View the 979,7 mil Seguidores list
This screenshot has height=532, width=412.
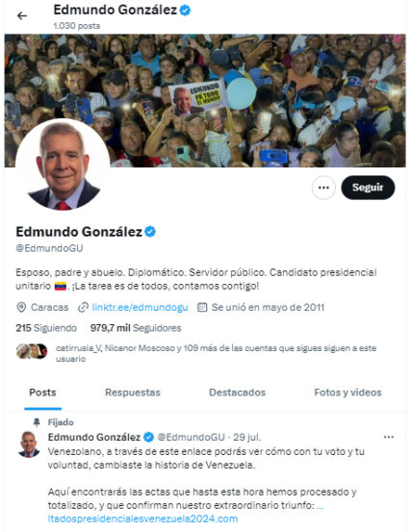(136, 328)
